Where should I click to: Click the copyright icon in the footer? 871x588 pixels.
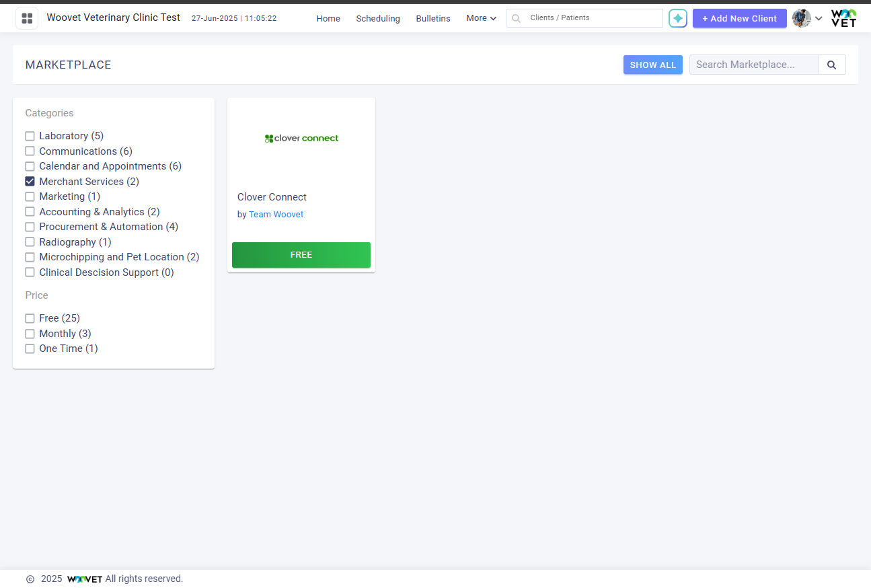[30, 579]
